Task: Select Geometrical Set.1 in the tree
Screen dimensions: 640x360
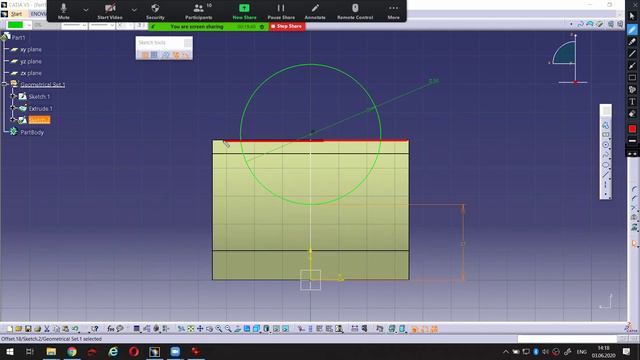Action: (x=43, y=85)
